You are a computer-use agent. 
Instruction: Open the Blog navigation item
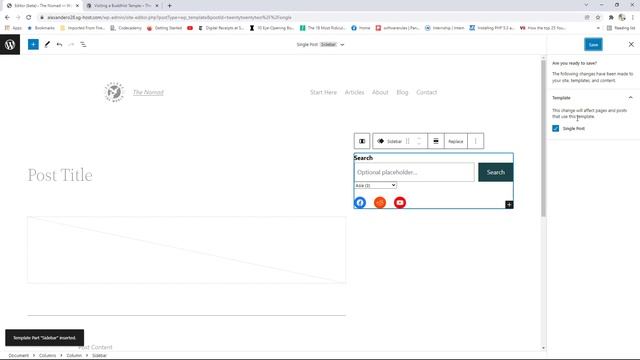[x=402, y=92]
